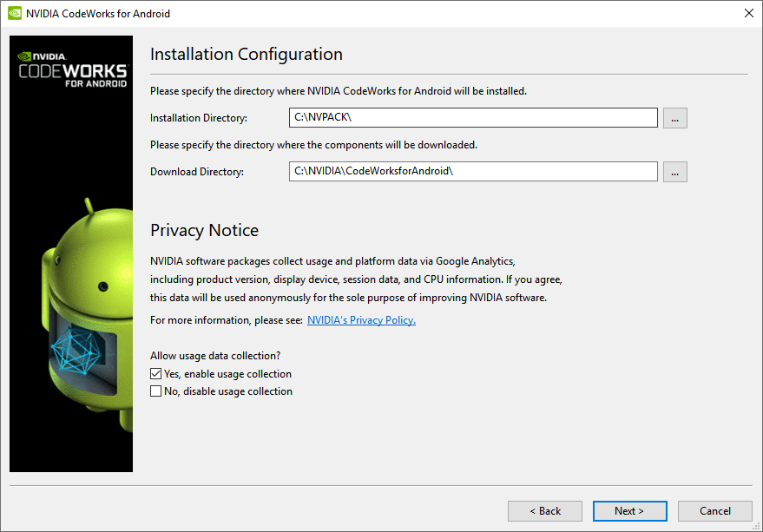The height and width of the screenshot is (532, 763).
Task: Click the 'Installation Directory:' label
Action: [x=199, y=118]
